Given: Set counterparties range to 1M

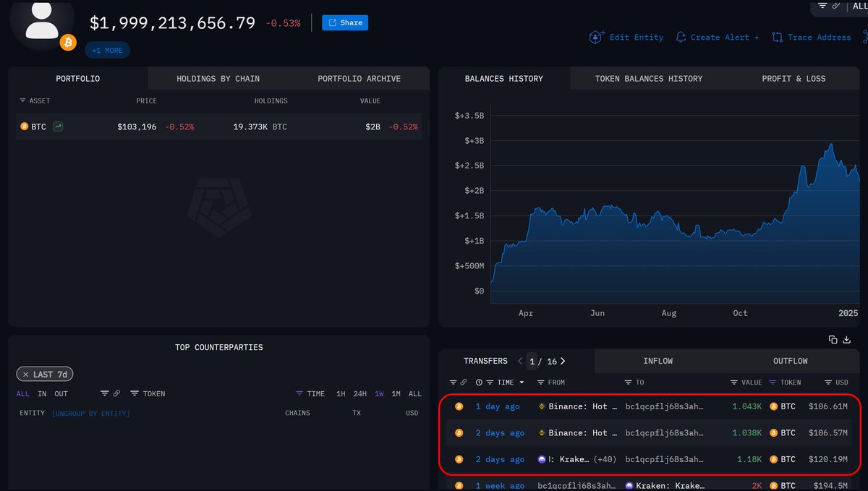Looking at the screenshot, I should (396, 393).
